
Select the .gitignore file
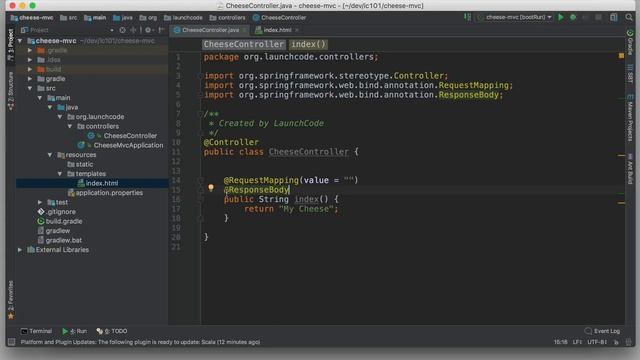[60, 212]
